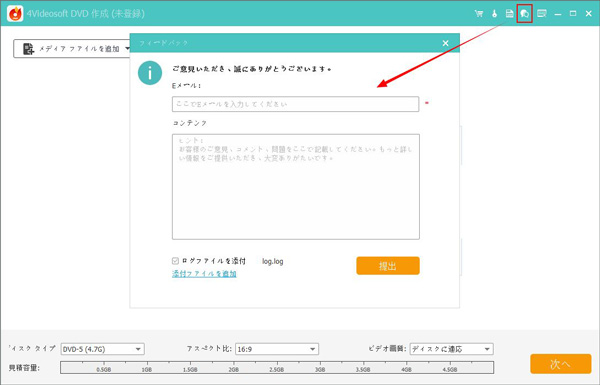Open the アスペクト比 16:9 dropdown

(x=277, y=349)
